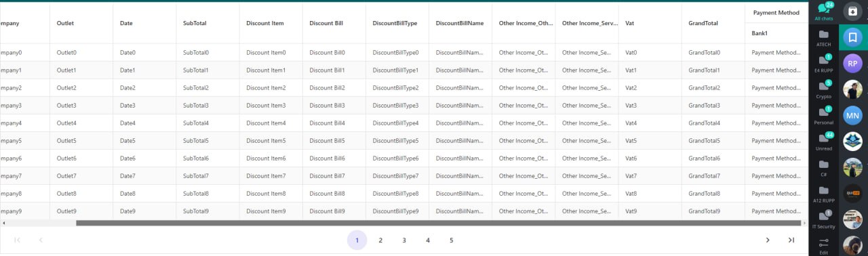Sort by the SubTotal column header
This screenshot has width=868, height=256.
click(x=207, y=23)
